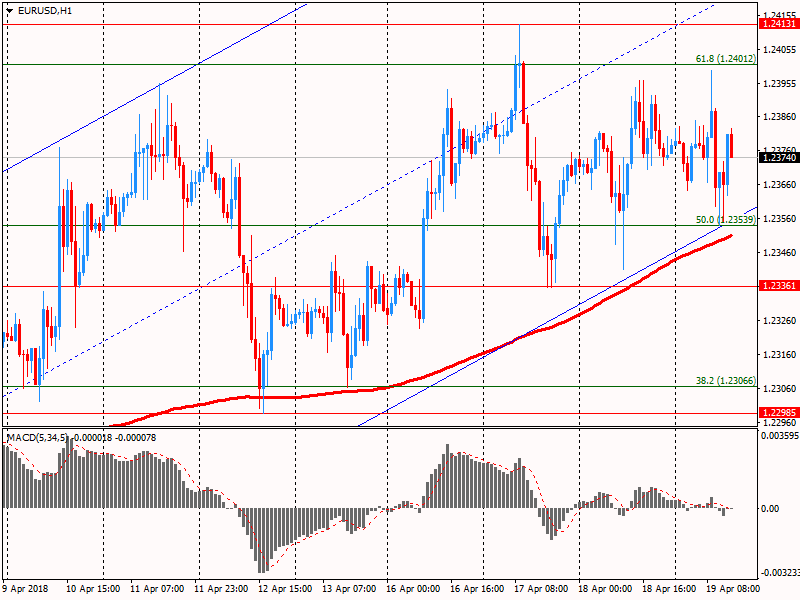This screenshot has width=800, height=600.
Task: Click the 12 Apr 15:00 time label
Action: click(x=285, y=588)
